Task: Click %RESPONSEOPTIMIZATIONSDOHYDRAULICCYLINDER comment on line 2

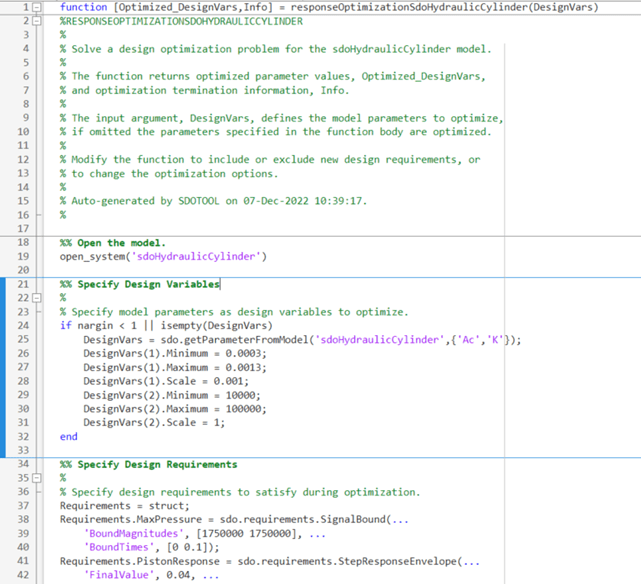Action: coord(182,21)
